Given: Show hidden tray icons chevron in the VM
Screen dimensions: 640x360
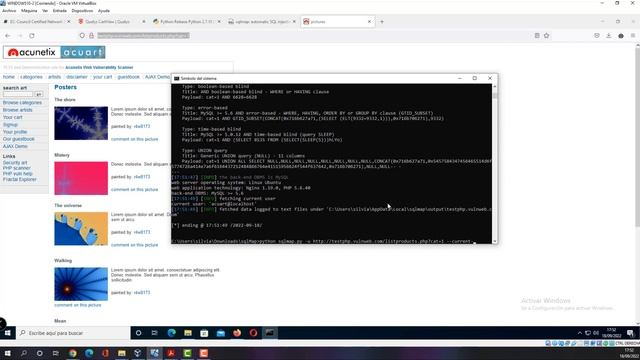Looking at the screenshot, I should pos(580,333).
